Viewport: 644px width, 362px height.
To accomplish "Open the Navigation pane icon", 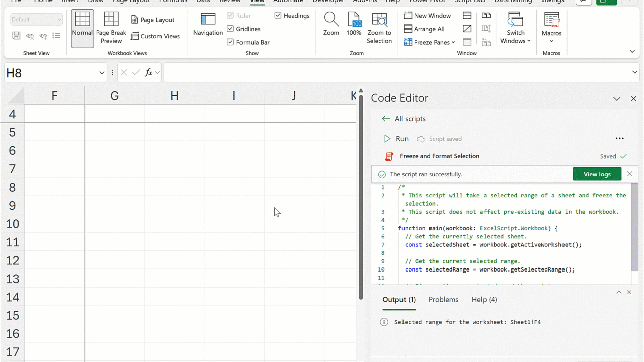I will coord(208,20).
